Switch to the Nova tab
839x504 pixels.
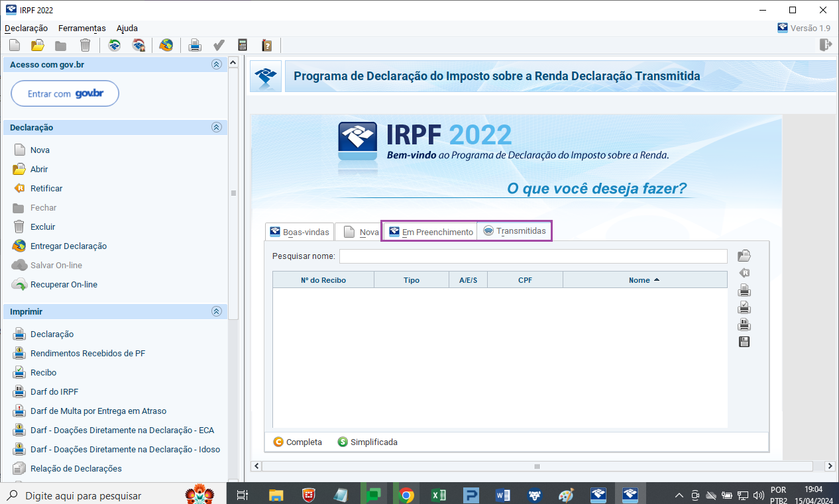point(360,232)
